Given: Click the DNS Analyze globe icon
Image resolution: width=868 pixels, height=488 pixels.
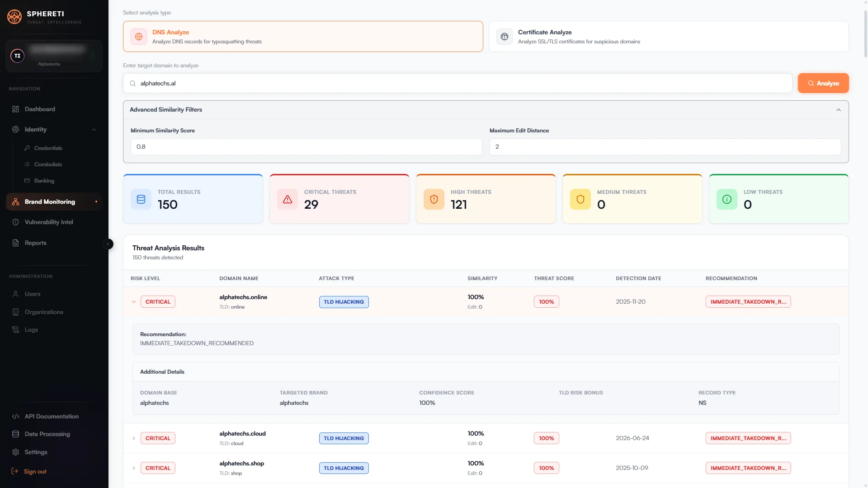Looking at the screenshot, I should [139, 37].
